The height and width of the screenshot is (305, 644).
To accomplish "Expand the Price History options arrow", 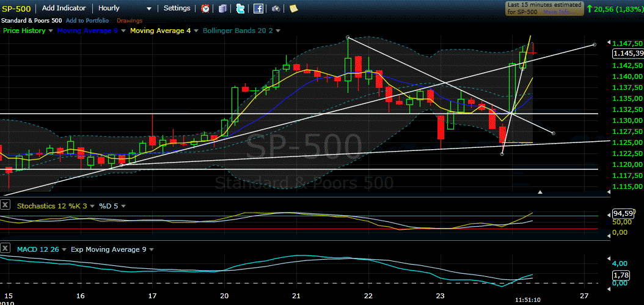I will click(x=51, y=31).
